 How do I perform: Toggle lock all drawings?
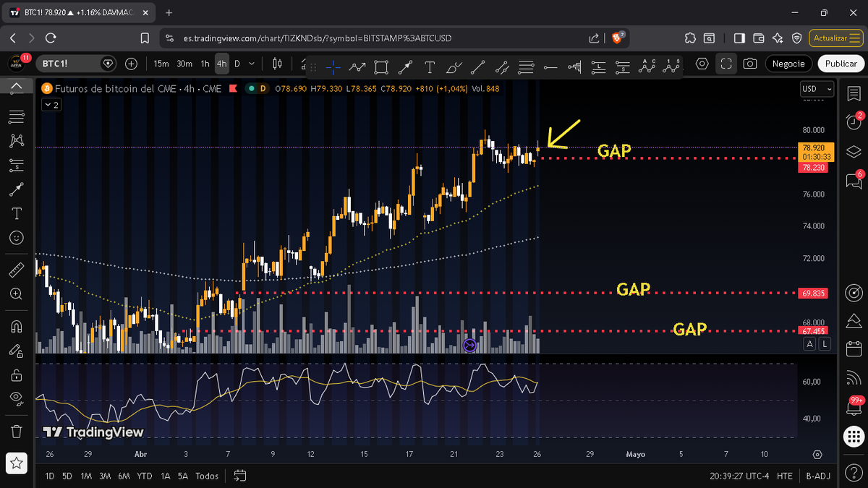(x=16, y=375)
